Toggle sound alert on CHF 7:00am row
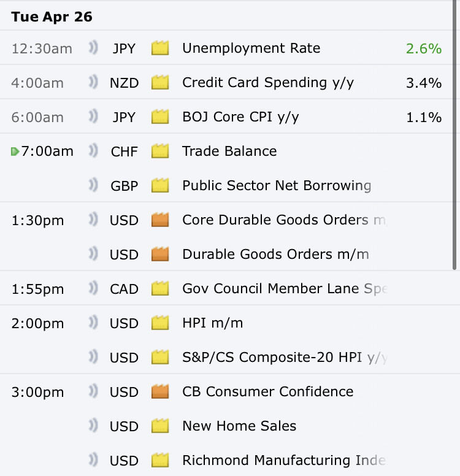The width and height of the screenshot is (460, 476). (93, 151)
